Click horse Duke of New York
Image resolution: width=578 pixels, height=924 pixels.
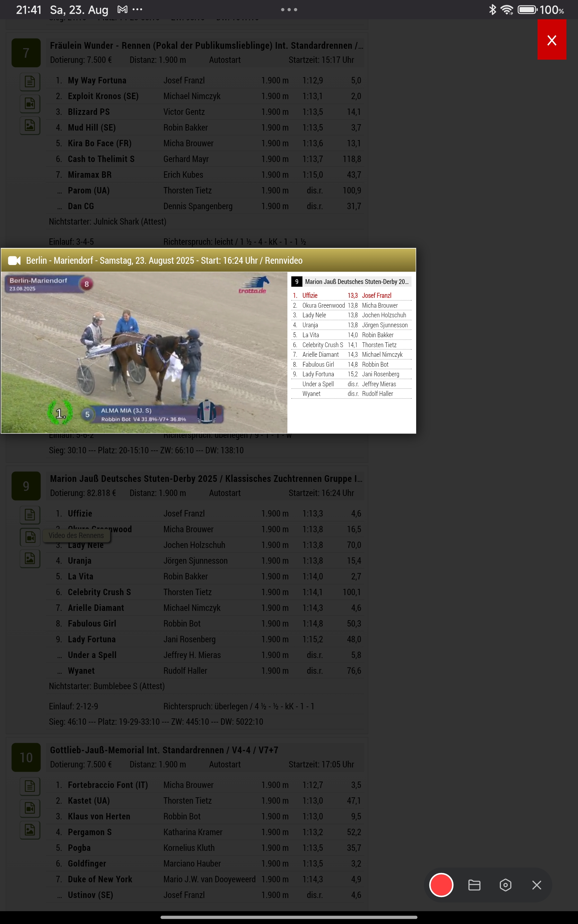[x=100, y=879]
